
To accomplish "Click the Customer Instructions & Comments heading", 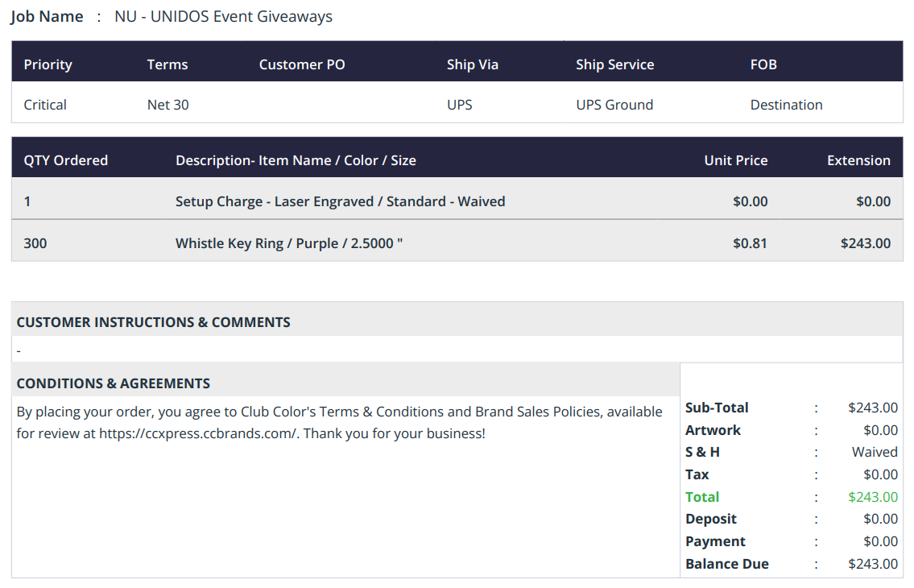I will pos(153,322).
